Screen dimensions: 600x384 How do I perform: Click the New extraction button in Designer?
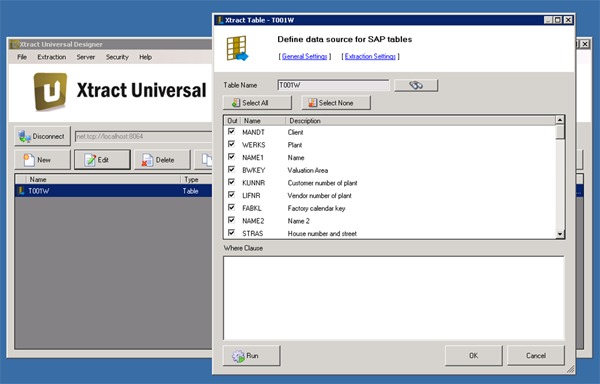click(x=42, y=160)
